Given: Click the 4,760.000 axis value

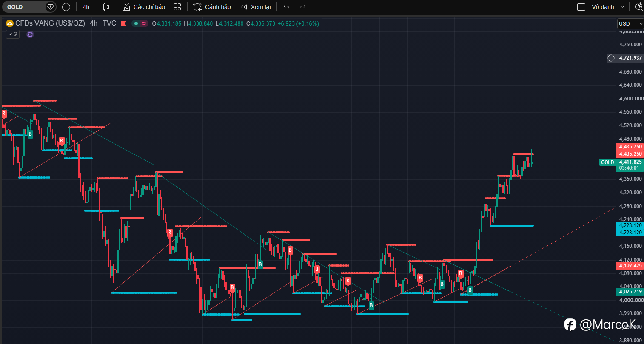Looking at the screenshot, I should [631, 45].
